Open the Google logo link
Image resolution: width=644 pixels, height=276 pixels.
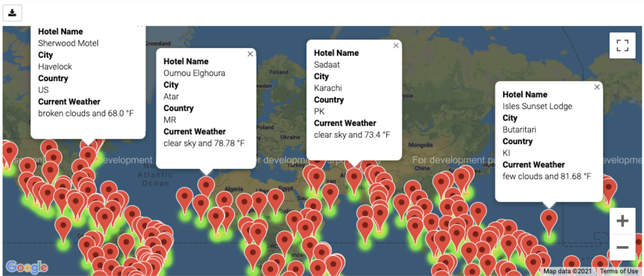pos(27,267)
